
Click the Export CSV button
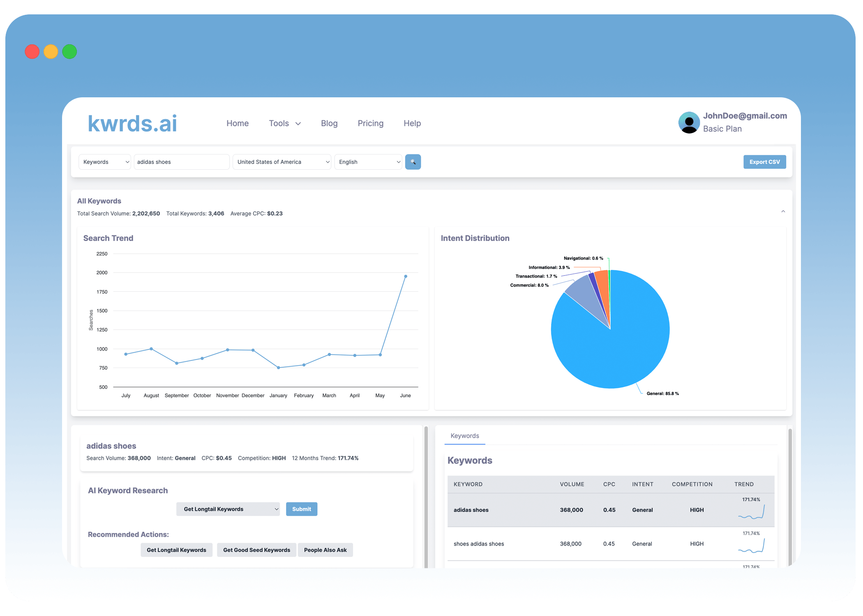click(764, 162)
